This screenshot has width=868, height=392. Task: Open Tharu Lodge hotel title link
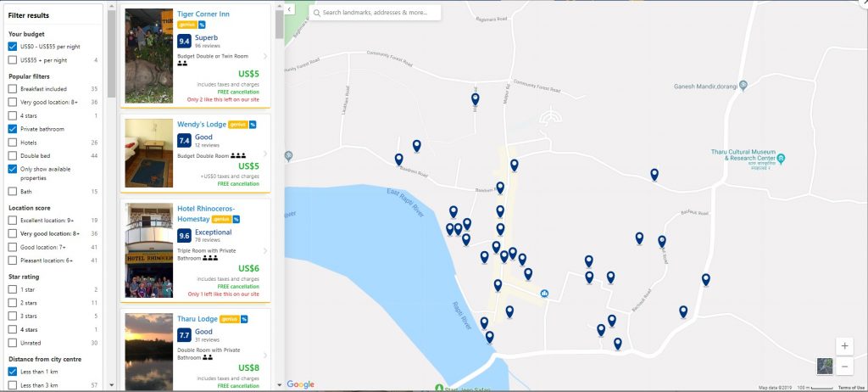tap(198, 320)
